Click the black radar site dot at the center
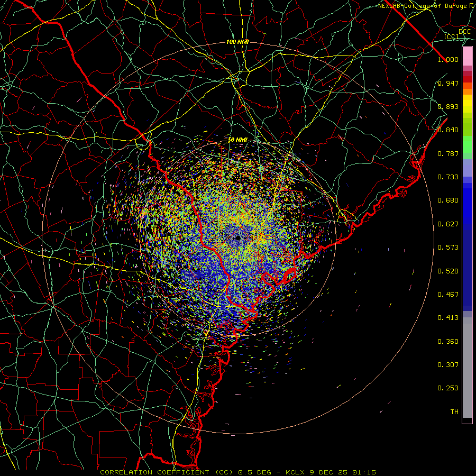The height and width of the screenshot is (476, 476). click(x=237, y=237)
